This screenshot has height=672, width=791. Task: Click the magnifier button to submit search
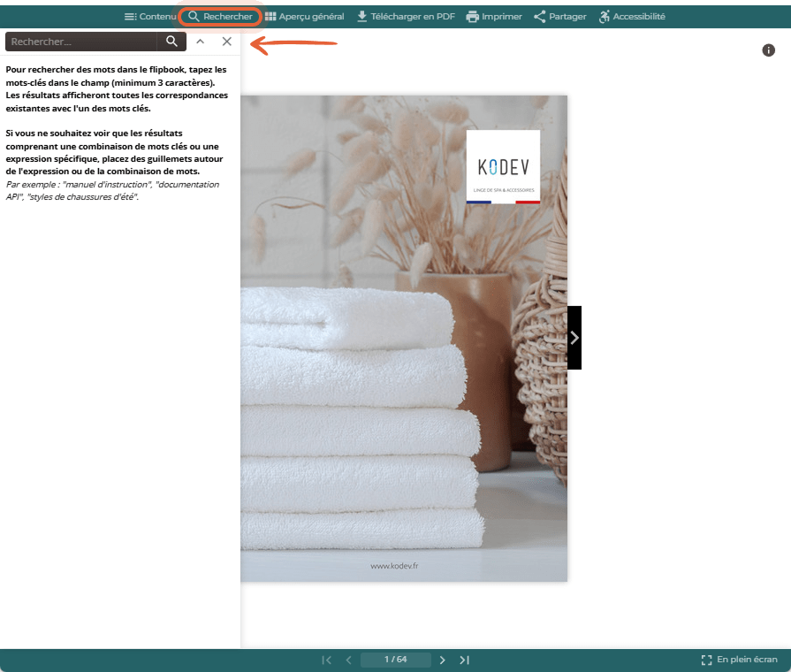171,42
